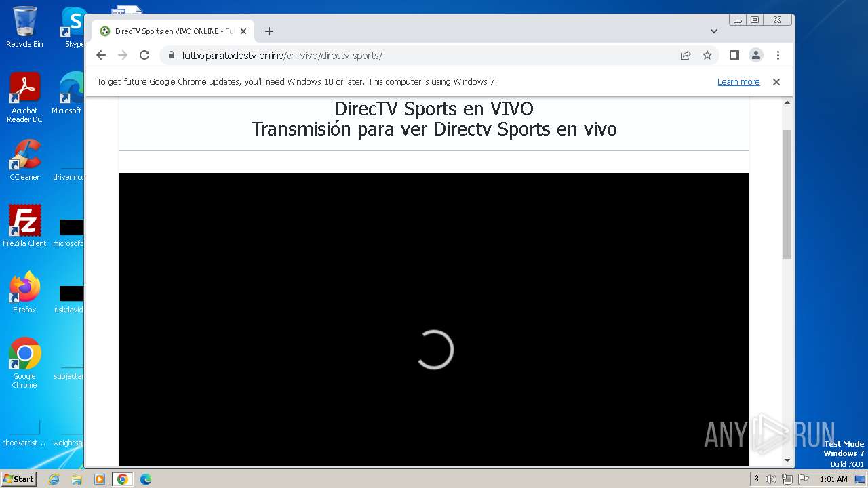Image resolution: width=868 pixels, height=488 pixels.
Task: Follow the Learn more link
Action: (x=738, y=82)
